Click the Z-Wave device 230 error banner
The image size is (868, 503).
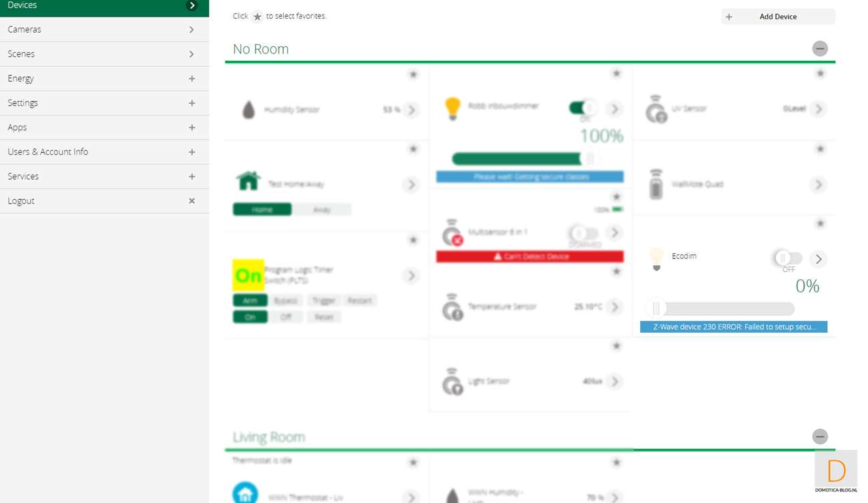click(733, 327)
